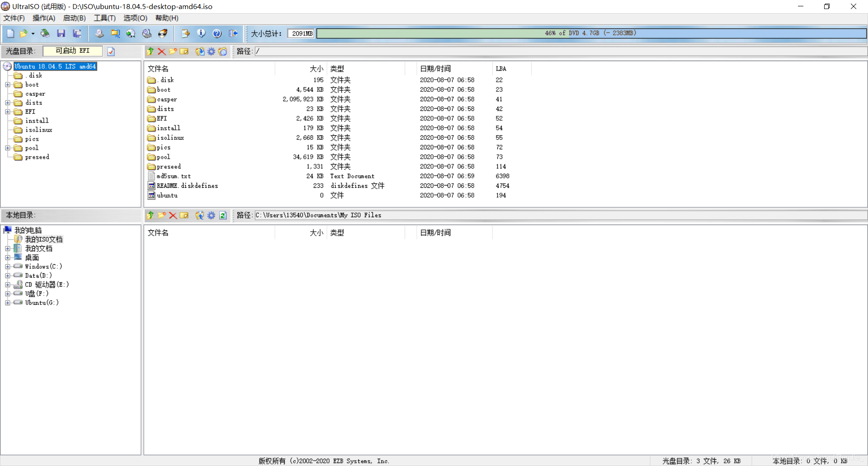The image size is (868, 466).
Task: Click the folder view icon in disc toolbar
Action: coord(222,52)
